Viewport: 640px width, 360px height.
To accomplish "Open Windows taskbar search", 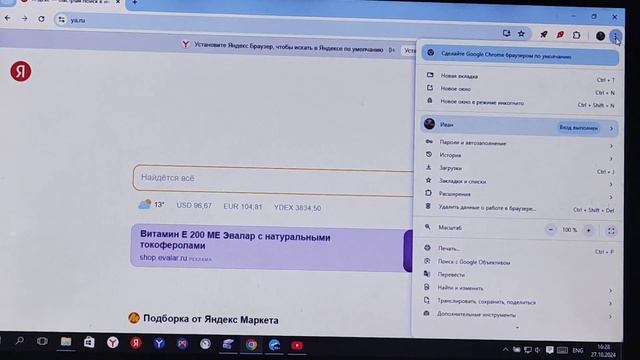I will tap(19, 340).
